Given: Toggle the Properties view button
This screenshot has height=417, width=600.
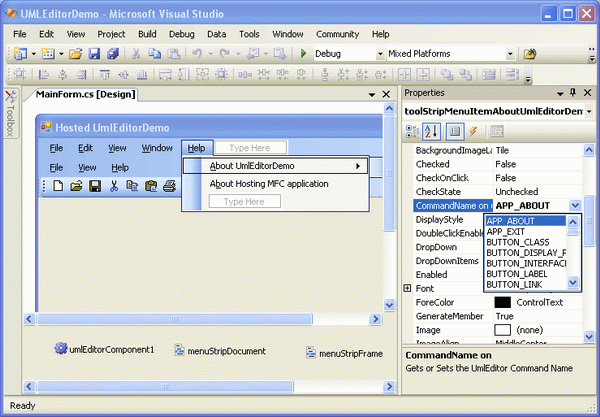Looking at the screenshot, I should [455, 132].
